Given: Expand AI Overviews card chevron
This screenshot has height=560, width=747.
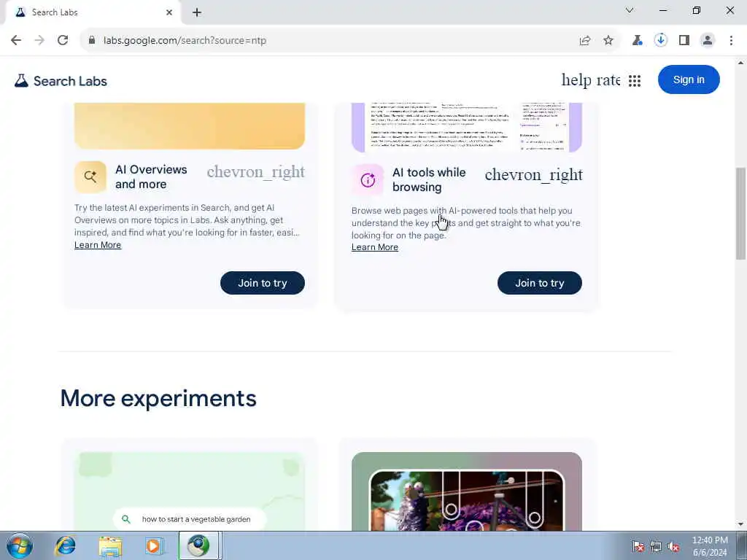Looking at the screenshot, I should tap(256, 171).
